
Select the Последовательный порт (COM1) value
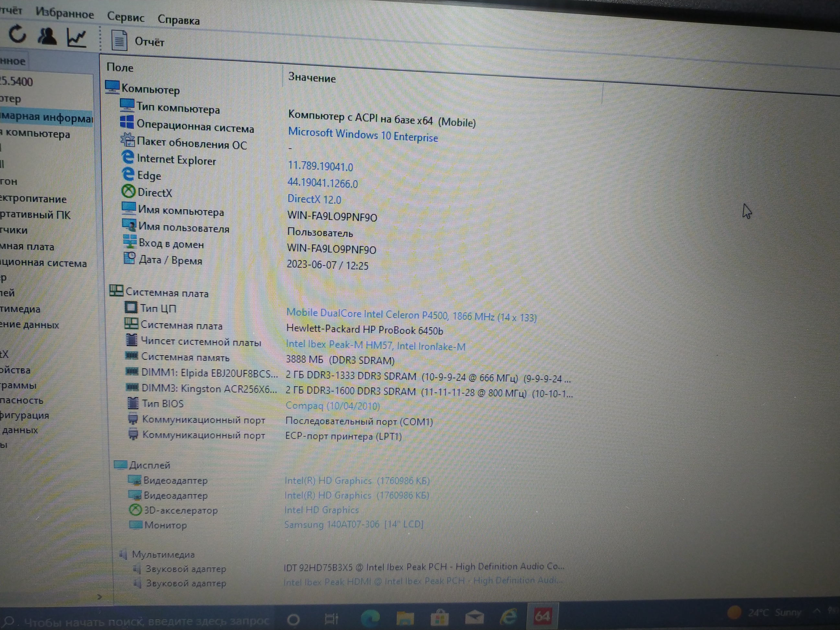tap(359, 421)
